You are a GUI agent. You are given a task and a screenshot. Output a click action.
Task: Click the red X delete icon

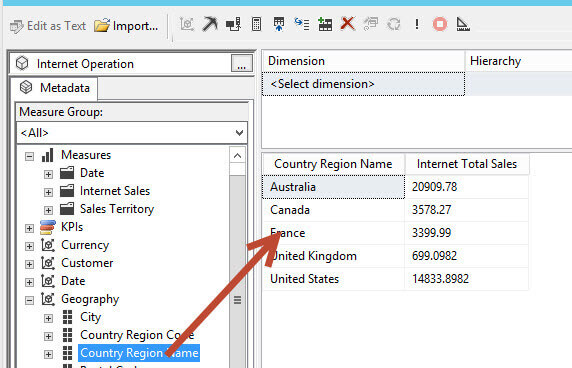coord(348,24)
